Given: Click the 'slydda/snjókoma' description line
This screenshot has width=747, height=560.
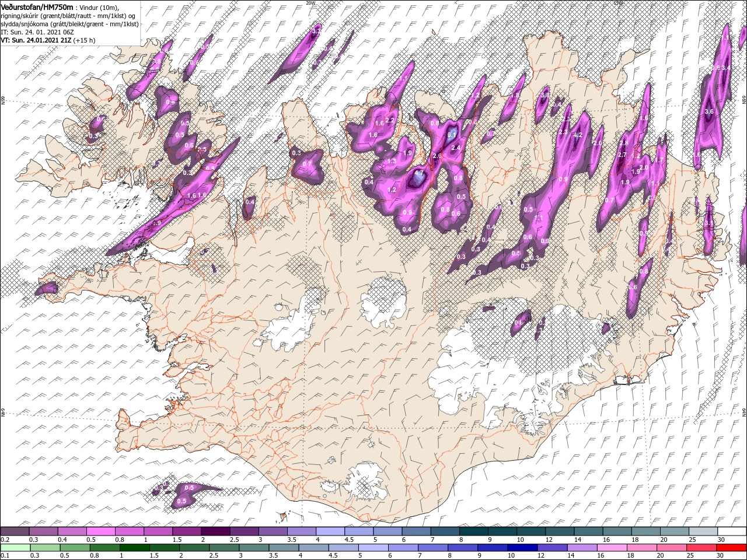Looking at the screenshot, I should [69, 23].
